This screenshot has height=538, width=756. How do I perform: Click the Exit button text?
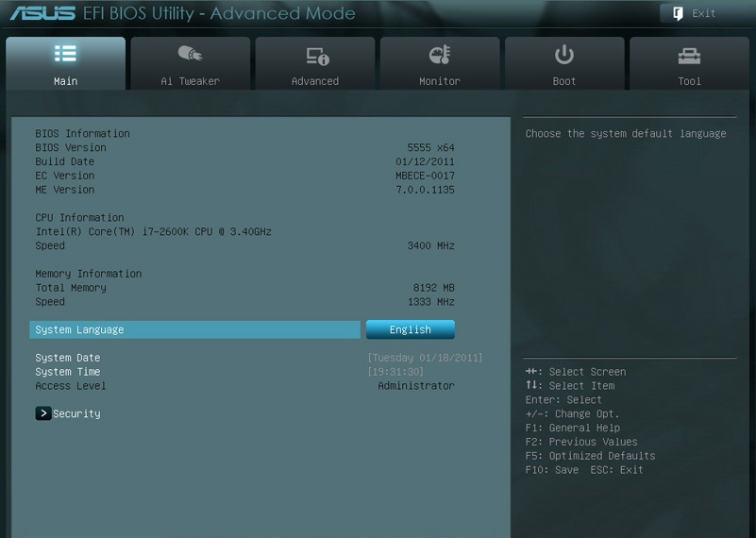[703, 13]
